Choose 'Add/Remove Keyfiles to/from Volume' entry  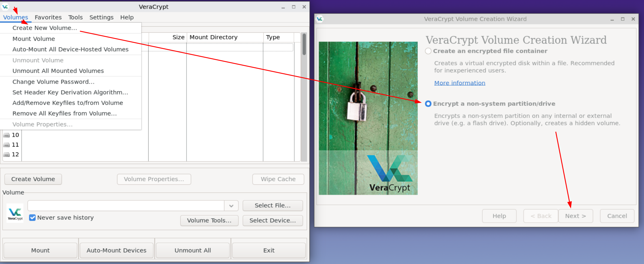click(x=71, y=103)
